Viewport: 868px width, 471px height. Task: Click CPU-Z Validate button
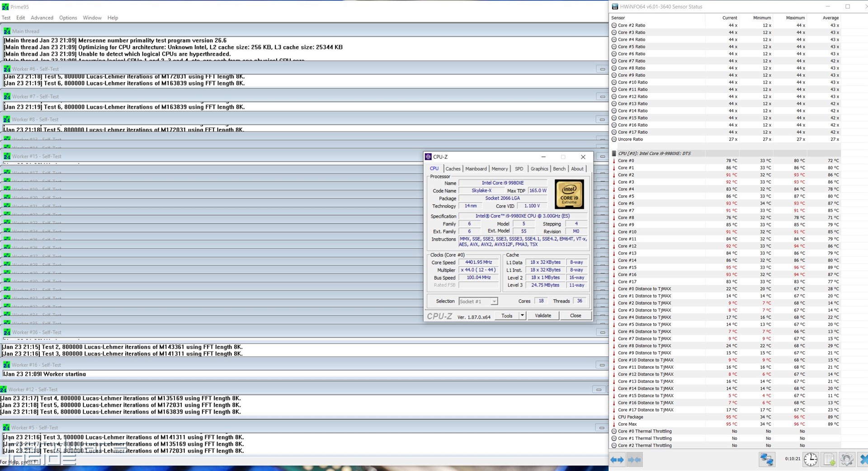(x=543, y=316)
